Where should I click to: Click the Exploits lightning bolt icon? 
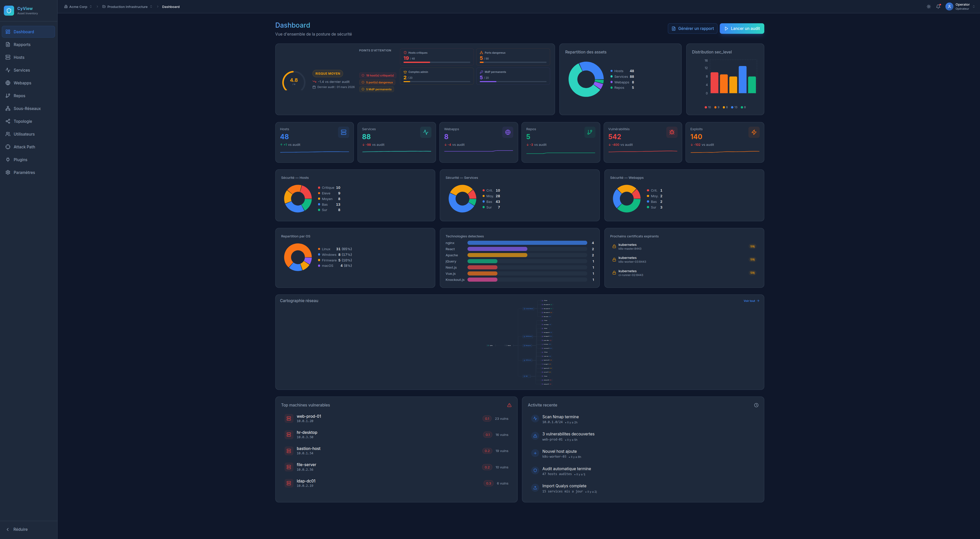(x=754, y=132)
